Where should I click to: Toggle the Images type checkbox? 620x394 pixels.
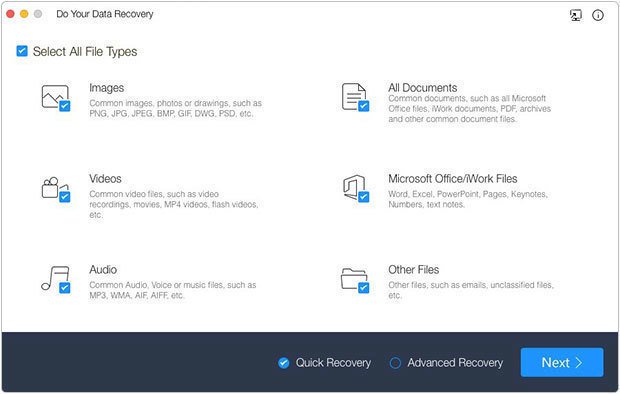tap(64, 106)
